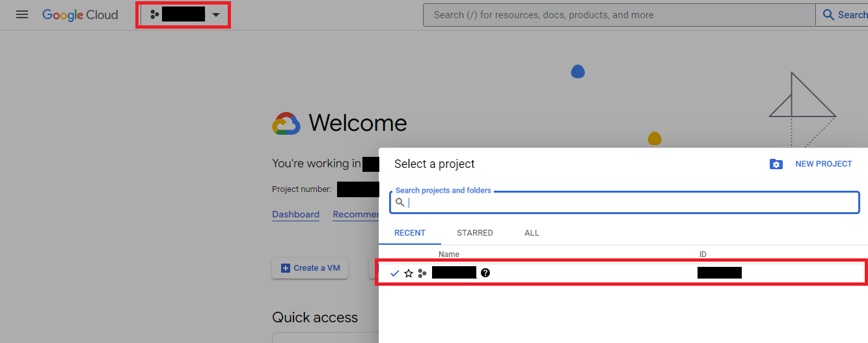Click the search magnifier in the project dialog
Image resolution: width=868 pixels, height=343 pixels.
(400, 202)
